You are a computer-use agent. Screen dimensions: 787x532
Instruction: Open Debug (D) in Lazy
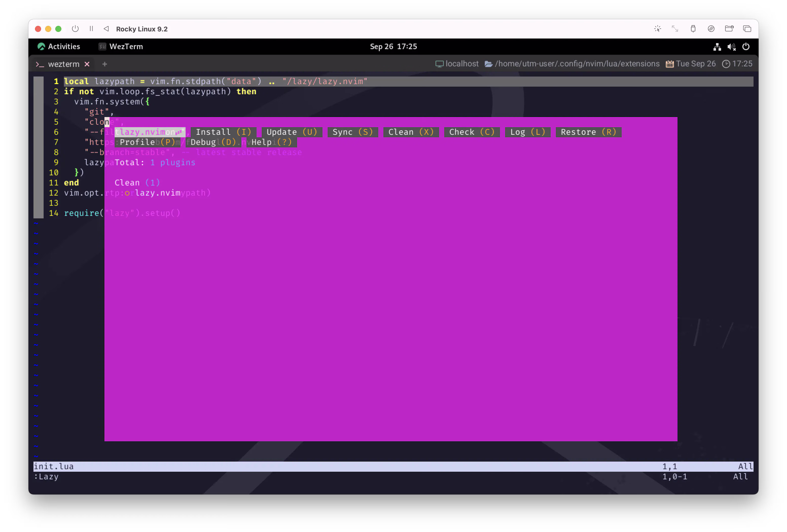(x=213, y=142)
